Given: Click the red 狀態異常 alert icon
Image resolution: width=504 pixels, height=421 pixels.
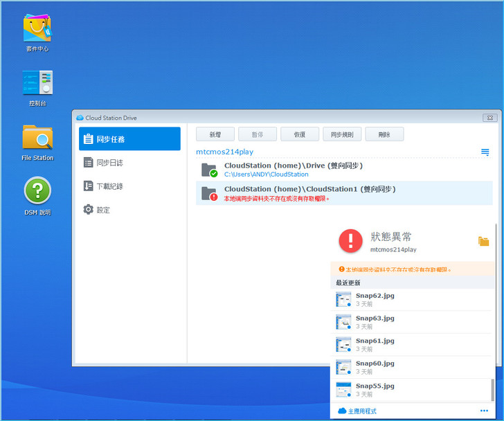Looking at the screenshot, I should 351,240.
